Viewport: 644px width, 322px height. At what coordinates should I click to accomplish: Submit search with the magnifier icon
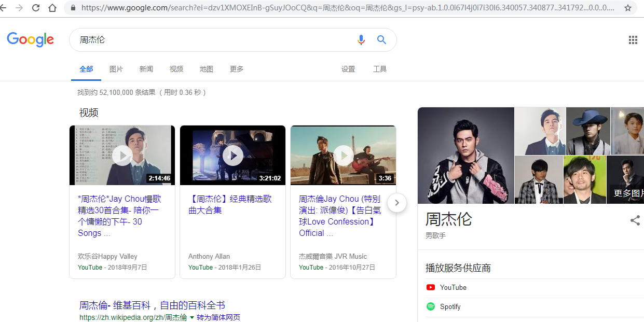[x=382, y=40]
